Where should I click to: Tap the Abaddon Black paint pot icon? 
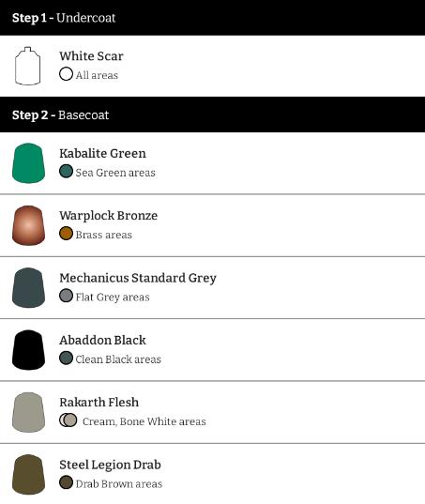coord(28,350)
